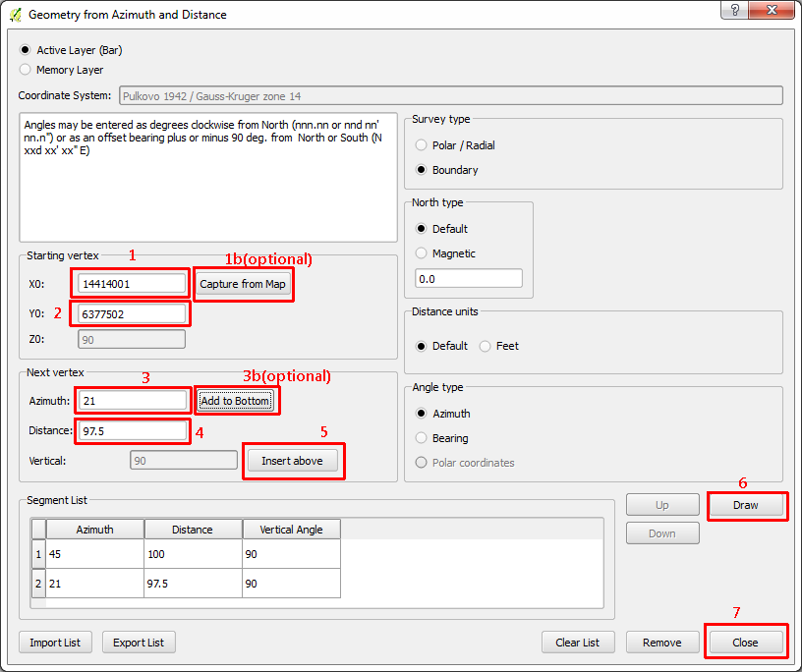Click the bottom Close button

pyautogui.click(x=746, y=643)
